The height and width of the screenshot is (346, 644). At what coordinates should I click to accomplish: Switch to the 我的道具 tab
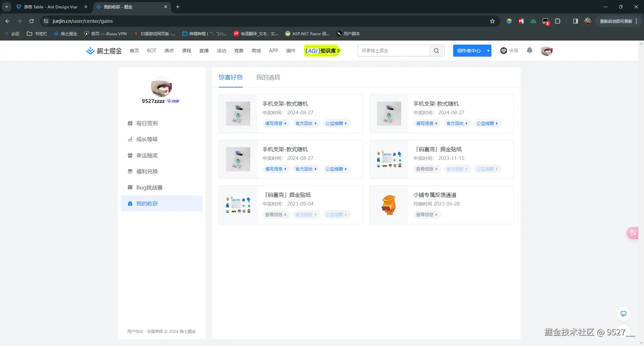(267, 77)
